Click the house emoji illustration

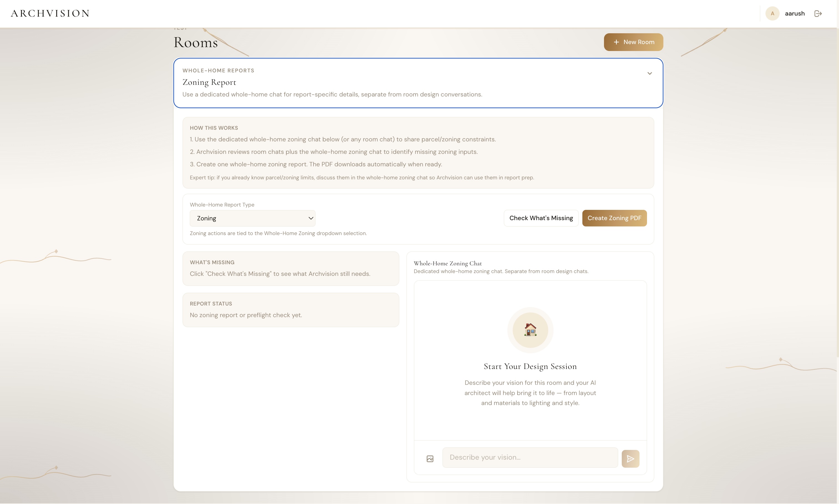(530, 329)
